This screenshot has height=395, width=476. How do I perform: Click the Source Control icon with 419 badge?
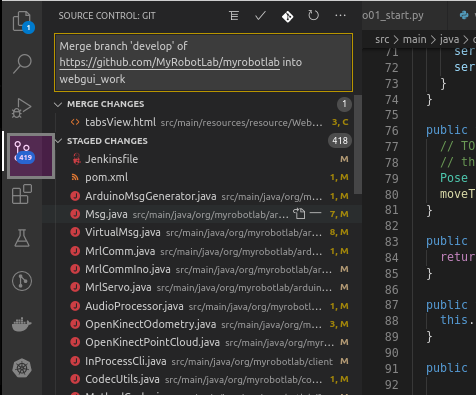click(31, 156)
